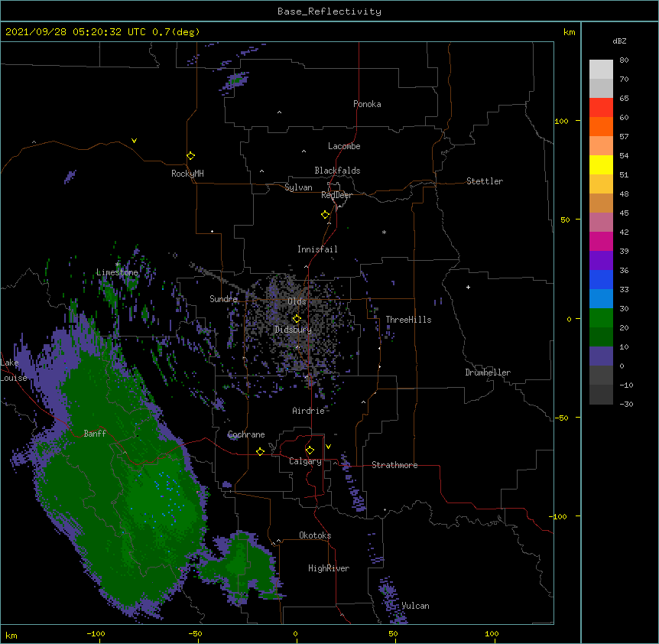Click the white caret marker south of Ponoka

pos(279,112)
